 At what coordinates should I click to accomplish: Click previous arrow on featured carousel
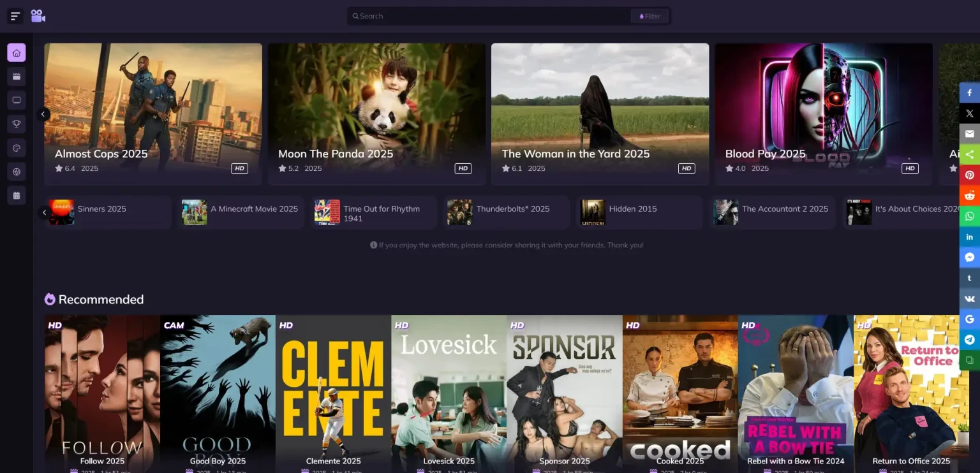(43, 114)
